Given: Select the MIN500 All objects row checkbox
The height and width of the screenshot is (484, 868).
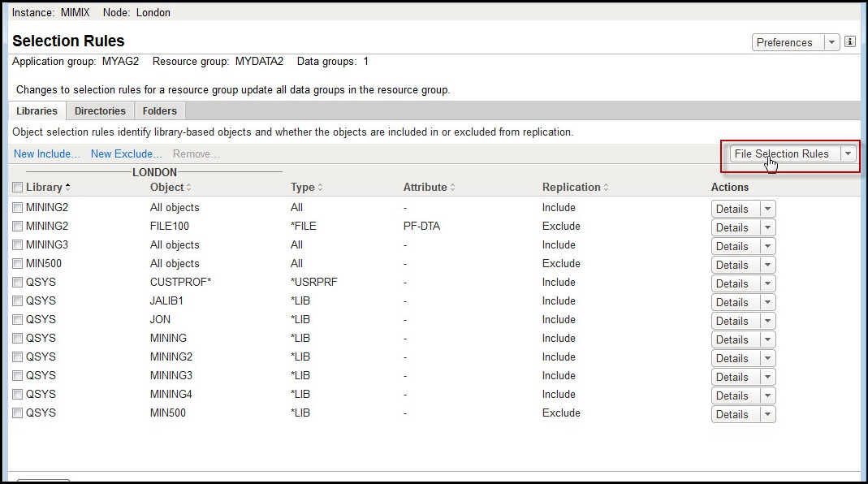Looking at the screenshot, I should pos(18,264).
